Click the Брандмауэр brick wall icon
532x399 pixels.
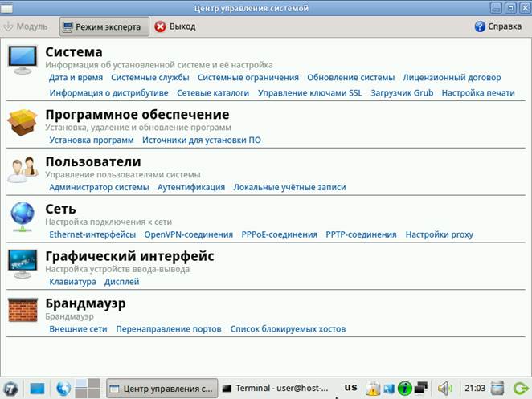pos(23,311)
